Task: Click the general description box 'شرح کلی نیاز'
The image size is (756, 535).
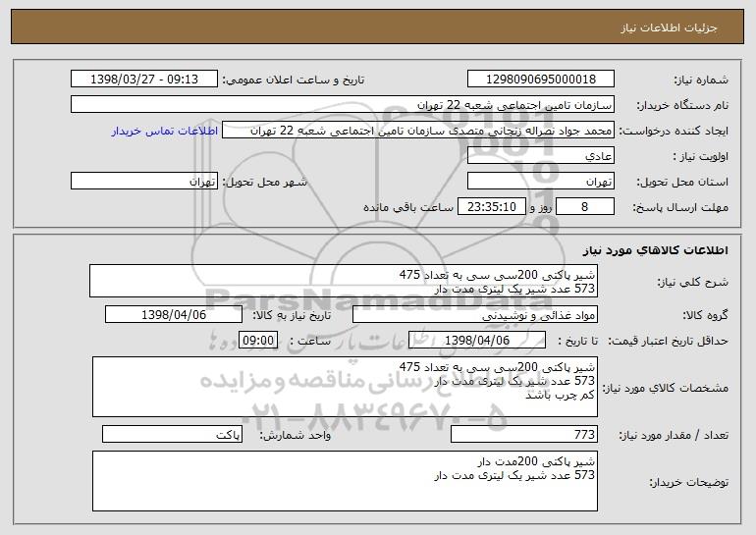Action: (x=344, y=281)
